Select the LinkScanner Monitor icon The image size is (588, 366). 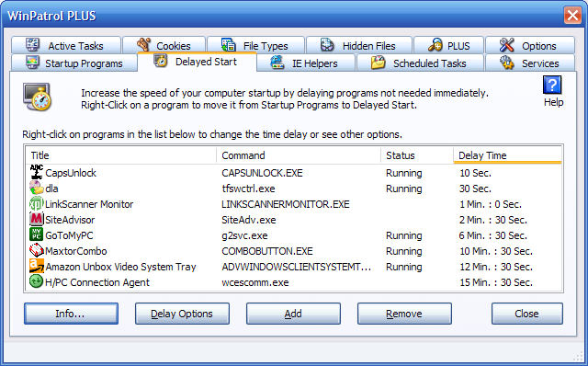(37, 204)
